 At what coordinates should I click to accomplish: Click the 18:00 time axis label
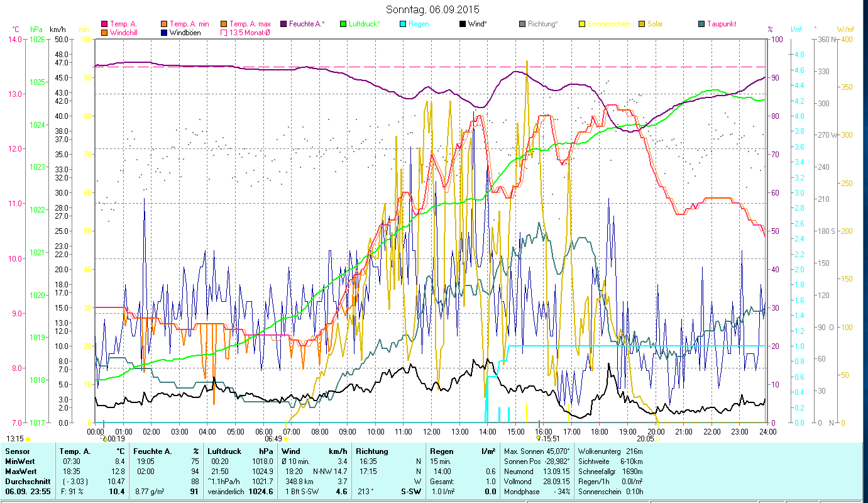click(600, 431)
